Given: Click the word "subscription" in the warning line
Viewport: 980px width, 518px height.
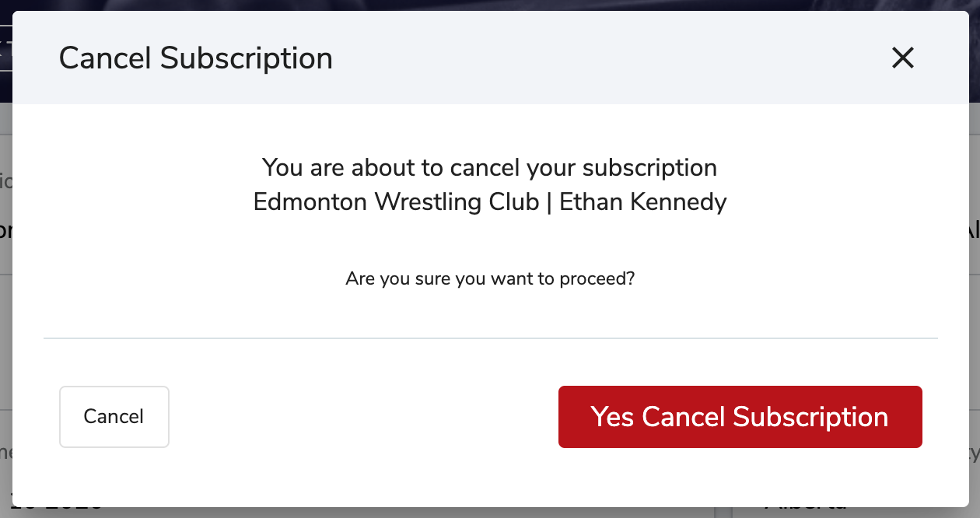Looking at the screenshot, I should tap(649, 168).
